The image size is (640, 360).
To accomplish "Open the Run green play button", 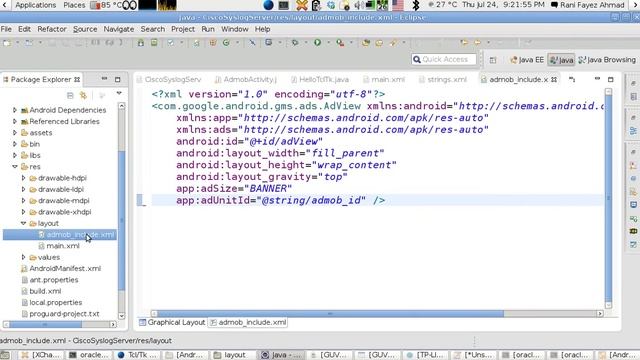I will [317, 42].
